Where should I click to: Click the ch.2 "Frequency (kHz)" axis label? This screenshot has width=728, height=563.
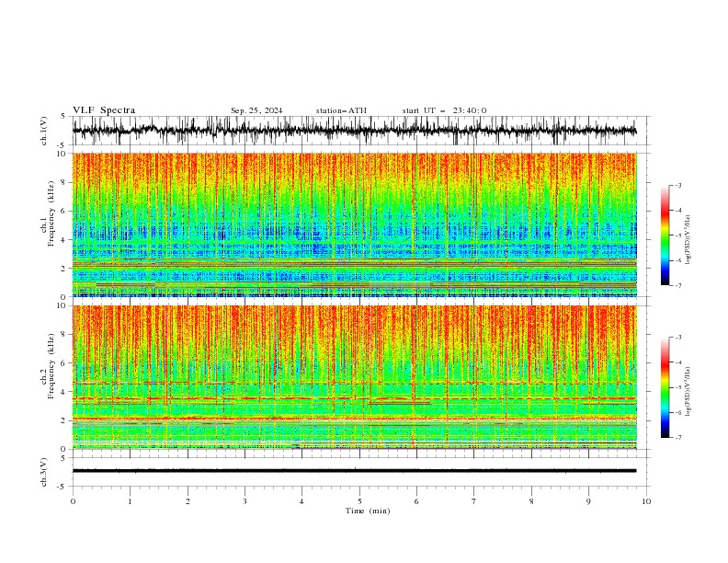point(51,366)
